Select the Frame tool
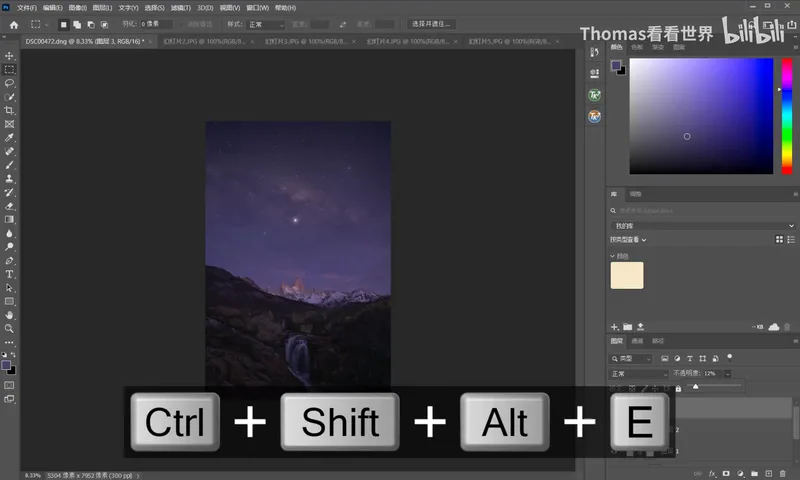The height and width of the screenshot is (480, 800). (9, 124)
